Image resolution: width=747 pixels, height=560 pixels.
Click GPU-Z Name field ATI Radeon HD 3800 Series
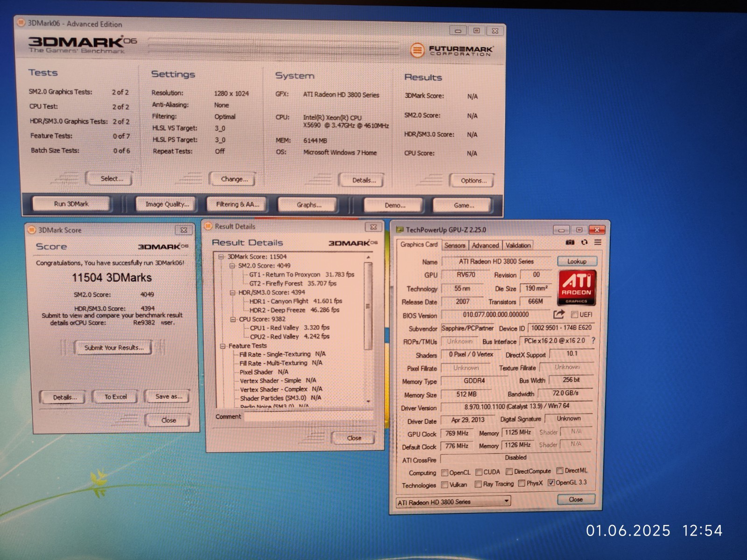497,261
